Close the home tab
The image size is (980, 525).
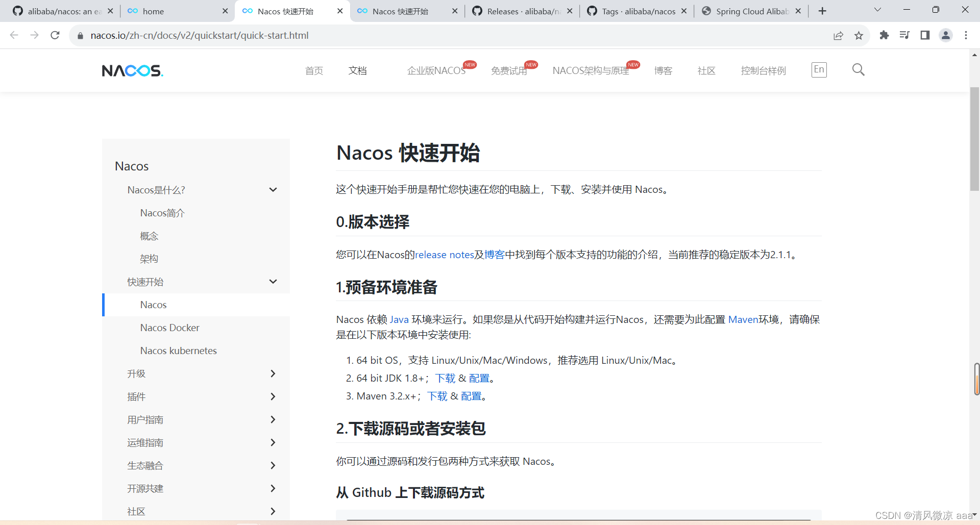(225, 11)
